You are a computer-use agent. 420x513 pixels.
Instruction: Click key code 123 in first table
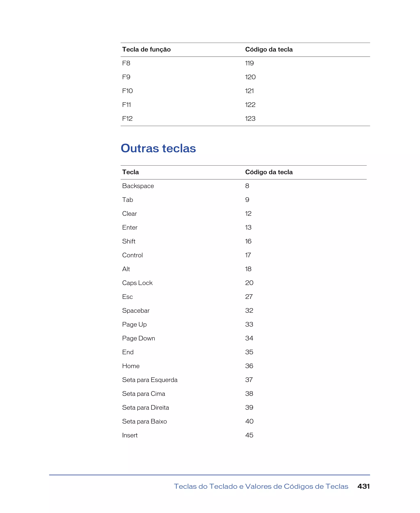pos(250,119)
